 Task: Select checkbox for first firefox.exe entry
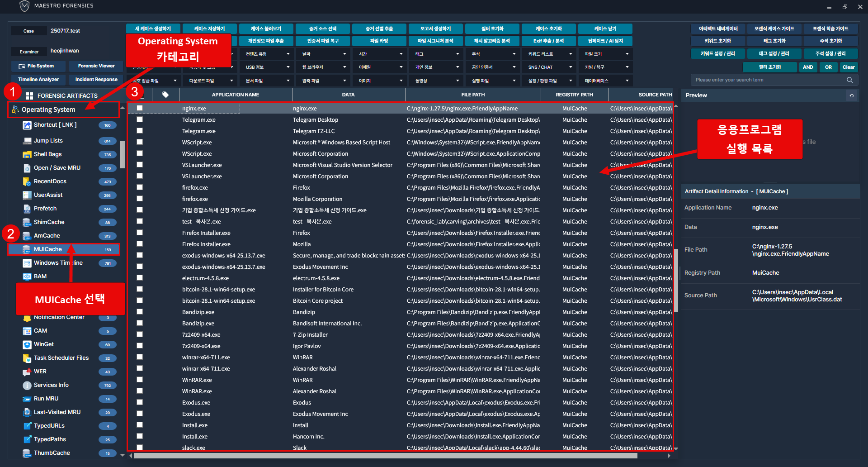click(x=140, y=187)
